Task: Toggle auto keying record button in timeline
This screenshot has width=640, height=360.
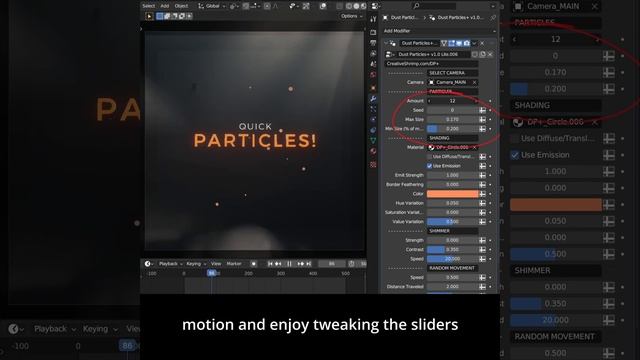Action: click(x=253, y=264)
